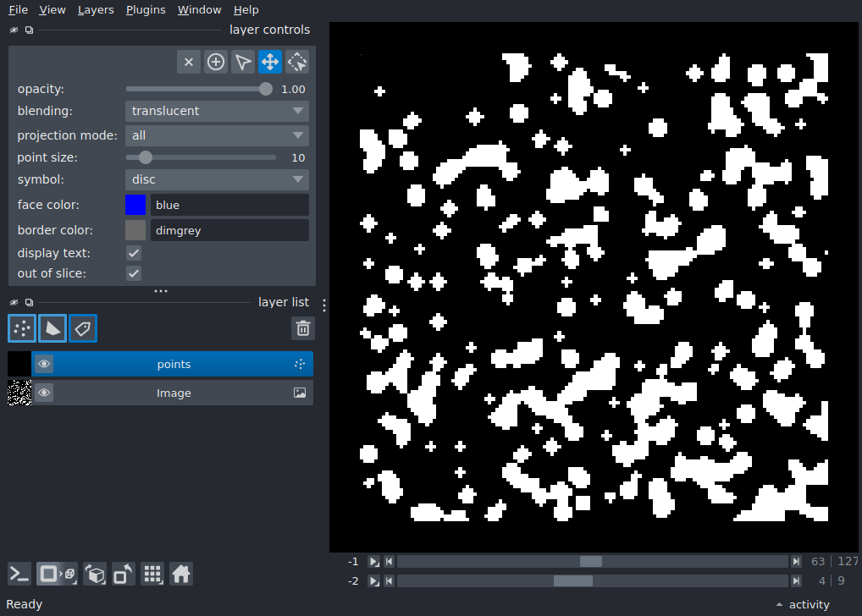The height and width of the screenshot is (616, 862).
Task: Expand the symbol dropdown showing disc
Action: pyautogui.click(x=217, y=179)
